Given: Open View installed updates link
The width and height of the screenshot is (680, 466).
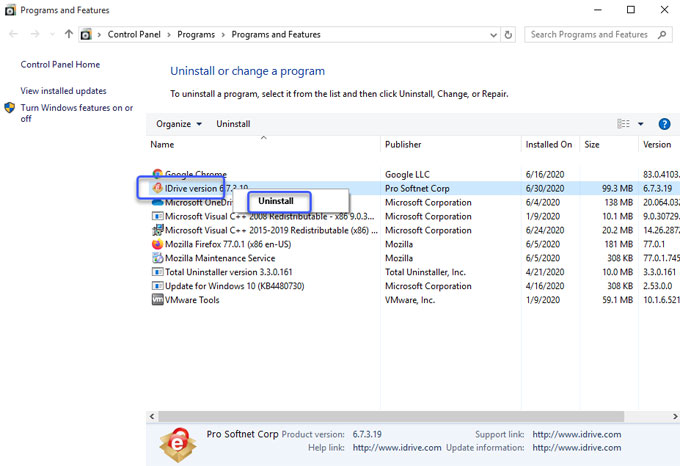Looking at the screenshot, I should point(63,91).
